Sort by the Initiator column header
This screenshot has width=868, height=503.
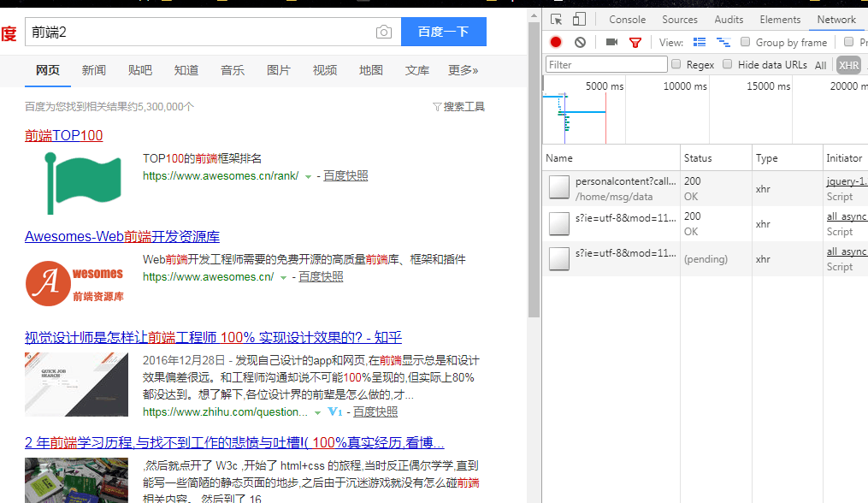coord(845,158)
